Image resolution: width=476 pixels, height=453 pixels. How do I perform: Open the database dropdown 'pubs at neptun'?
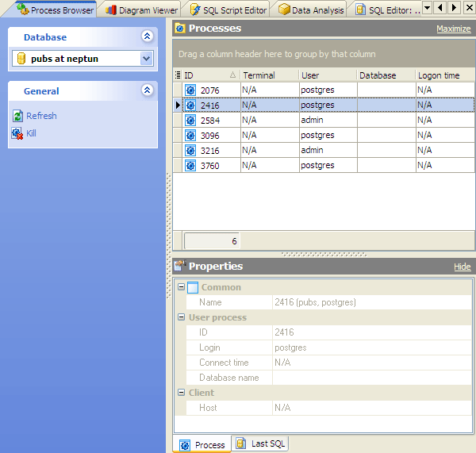(x=146, y=59)
